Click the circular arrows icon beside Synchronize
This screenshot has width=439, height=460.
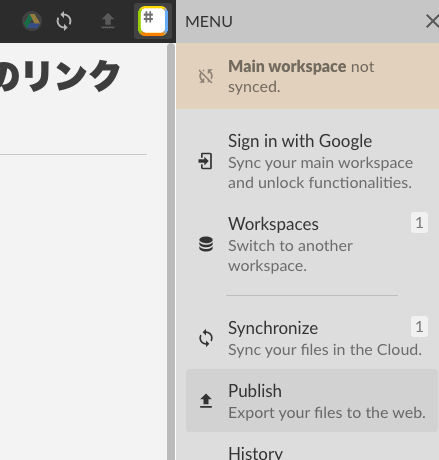click(x=206, y=338)
